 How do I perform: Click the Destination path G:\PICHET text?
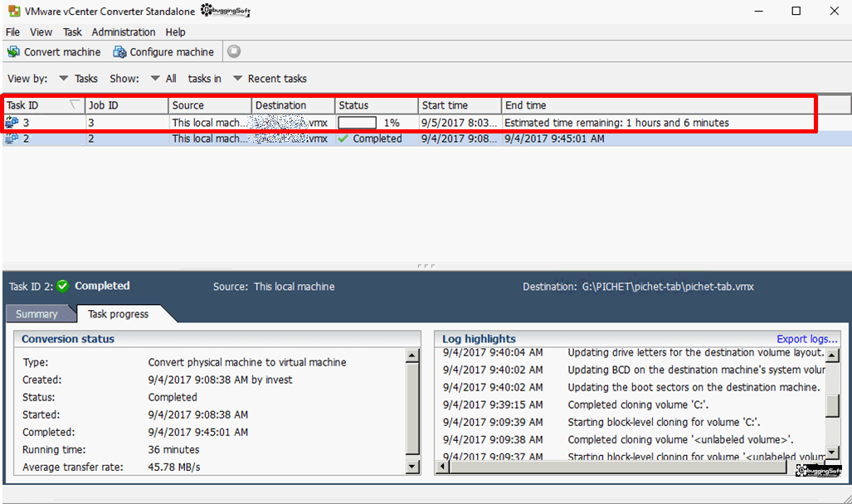(x=668, y=286)
